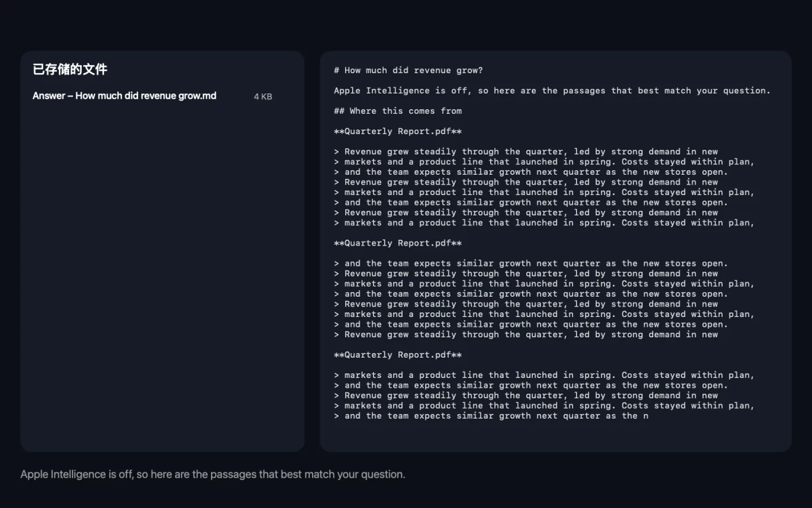The height and width of the screenshot is (508, 812).
Task: Click the last truncated line ending 'as the n'
Action: point(491,416)
